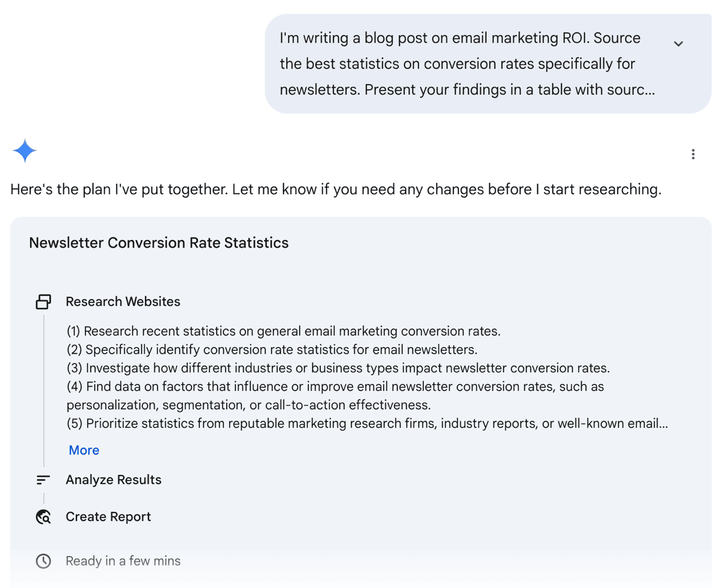Click the Ready in a few mins label

(x=123, y=561)
